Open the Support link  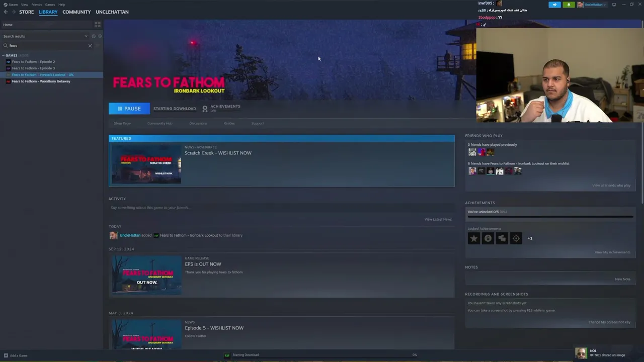258,123
